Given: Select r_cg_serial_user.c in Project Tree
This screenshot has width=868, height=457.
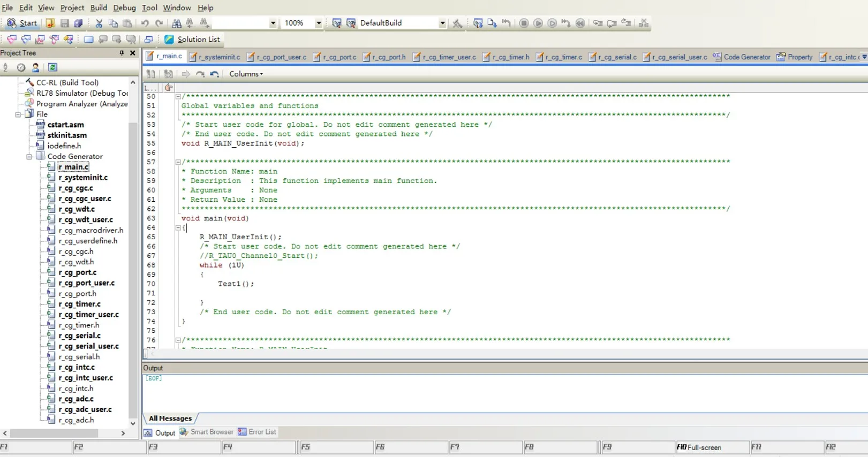Looking at the screenshot, I should point(88,346).
